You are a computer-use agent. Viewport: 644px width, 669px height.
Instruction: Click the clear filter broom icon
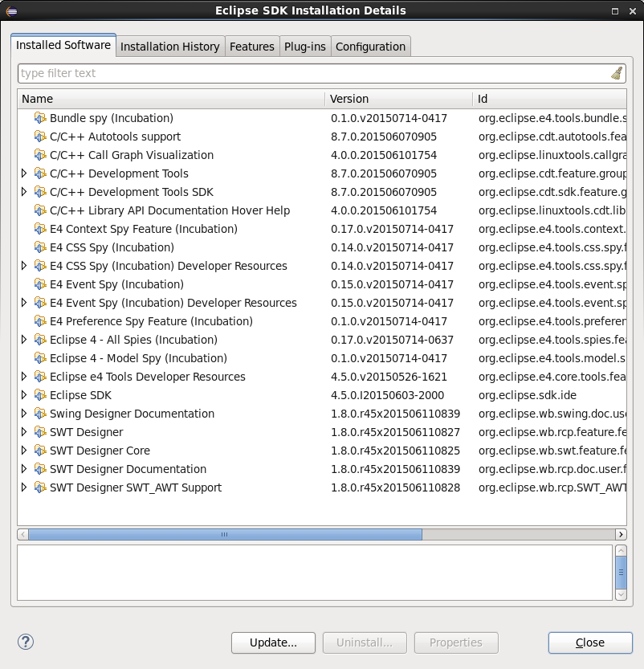(x=616, y=73)
